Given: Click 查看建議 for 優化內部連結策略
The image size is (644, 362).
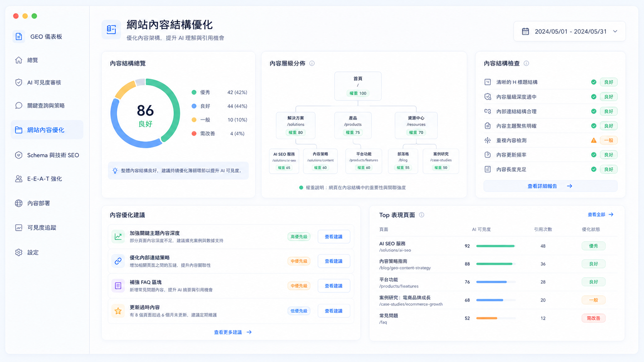Looking at the screenshot, I should tap(334, 261).
